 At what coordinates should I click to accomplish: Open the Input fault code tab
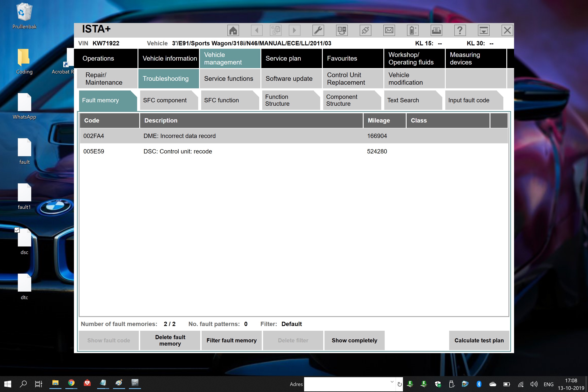474,100
